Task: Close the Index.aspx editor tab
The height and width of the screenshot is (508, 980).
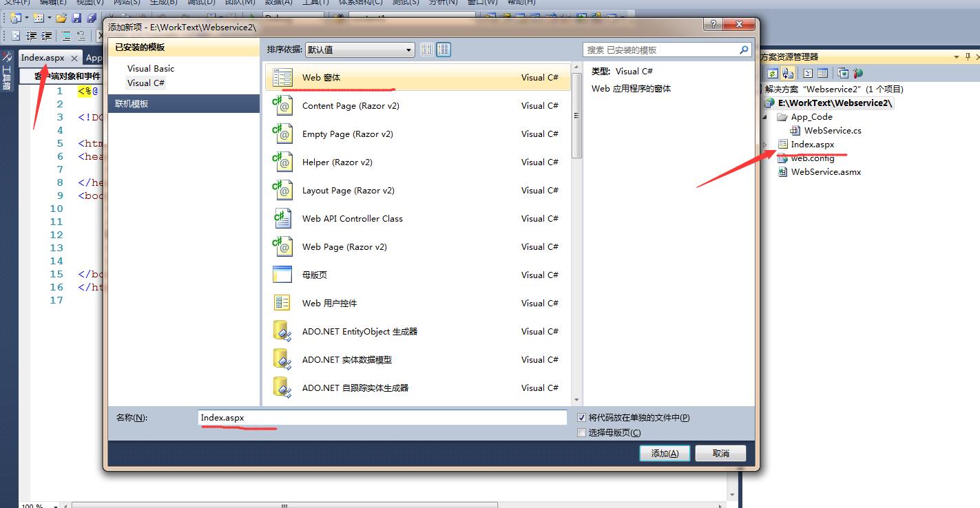Action: [x=74, y=59]
